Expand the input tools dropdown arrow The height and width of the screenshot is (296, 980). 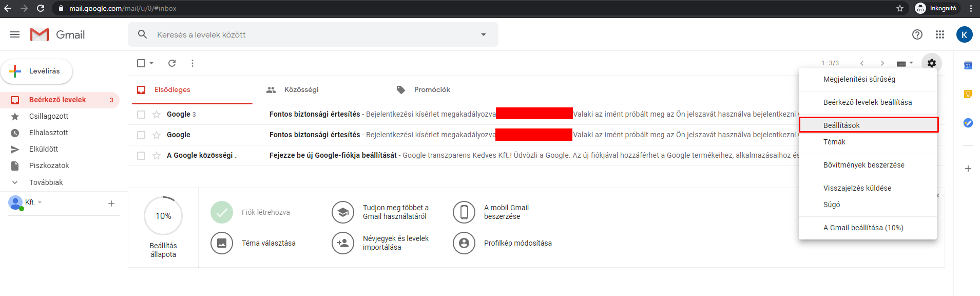click(x=911, y=63)
